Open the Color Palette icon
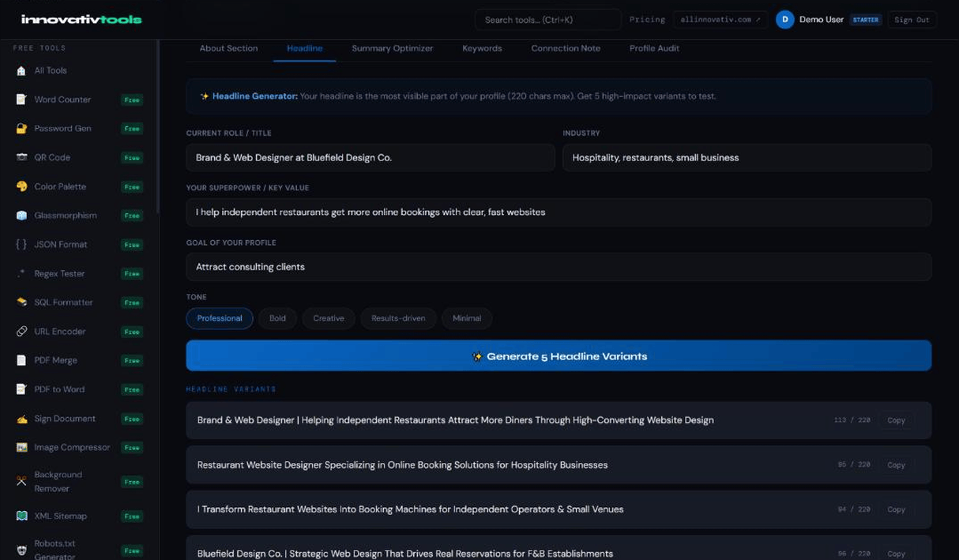 (x=21, y=186)
